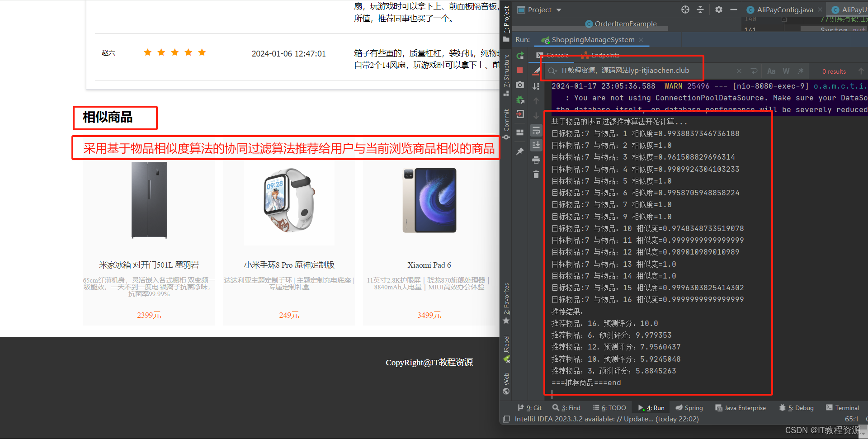Click the tool window quick-access icon in status bar
The height and width of the screenshot is (439, 868).
[506, 419]
